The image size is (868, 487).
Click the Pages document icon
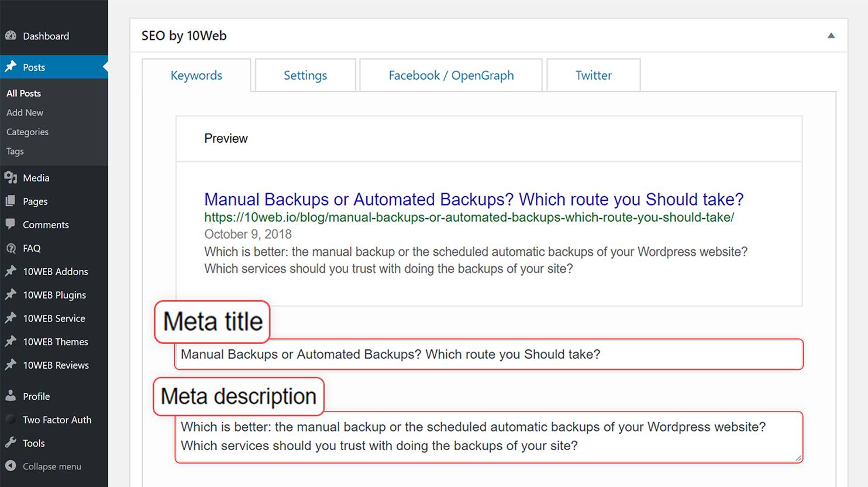(11, 201)
